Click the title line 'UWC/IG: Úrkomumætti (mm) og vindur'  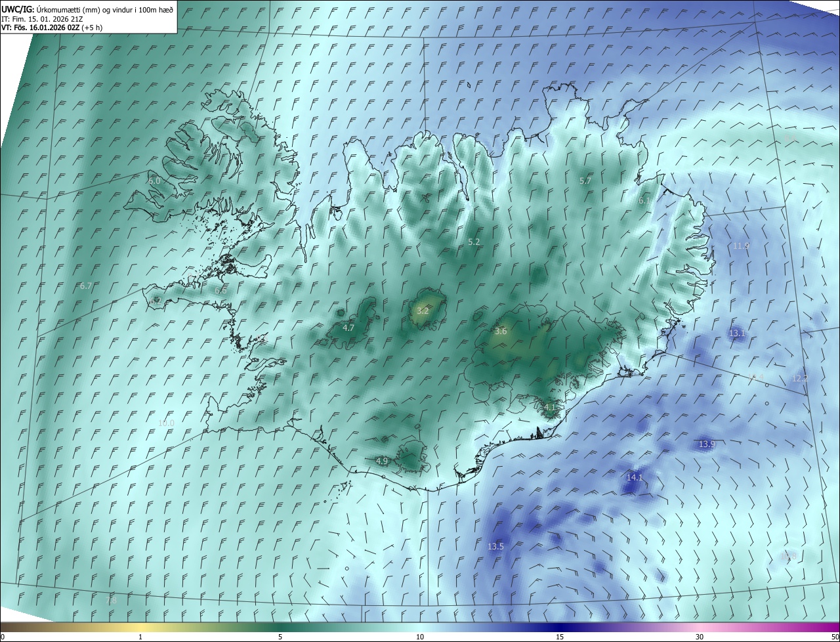[87, 9]
